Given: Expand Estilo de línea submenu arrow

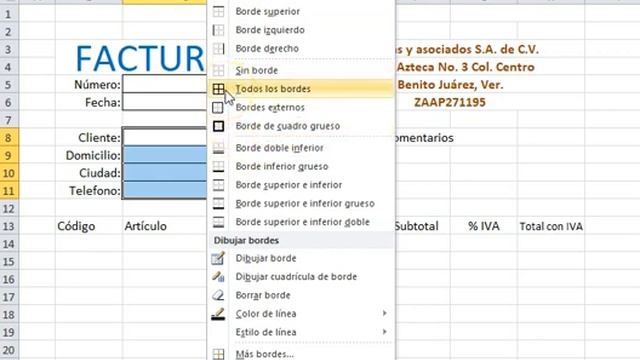Looking at the screenshot, I should pyautogui.click(x=384, y=332).
